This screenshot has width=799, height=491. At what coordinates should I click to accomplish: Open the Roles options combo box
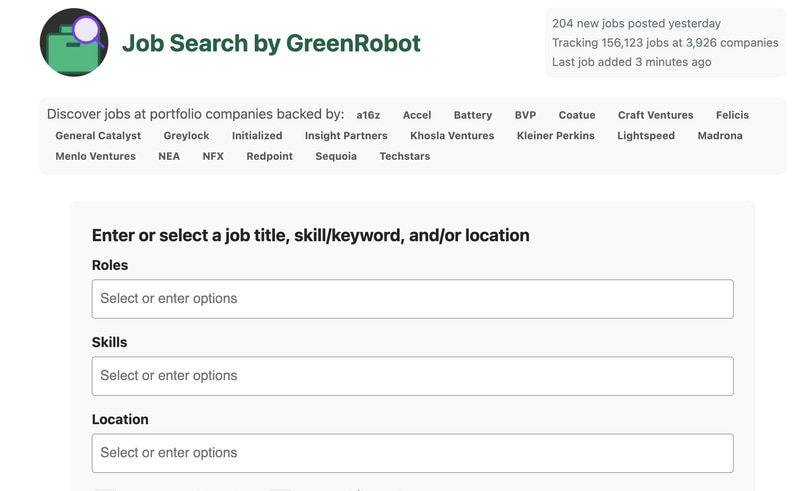(412, 299)
